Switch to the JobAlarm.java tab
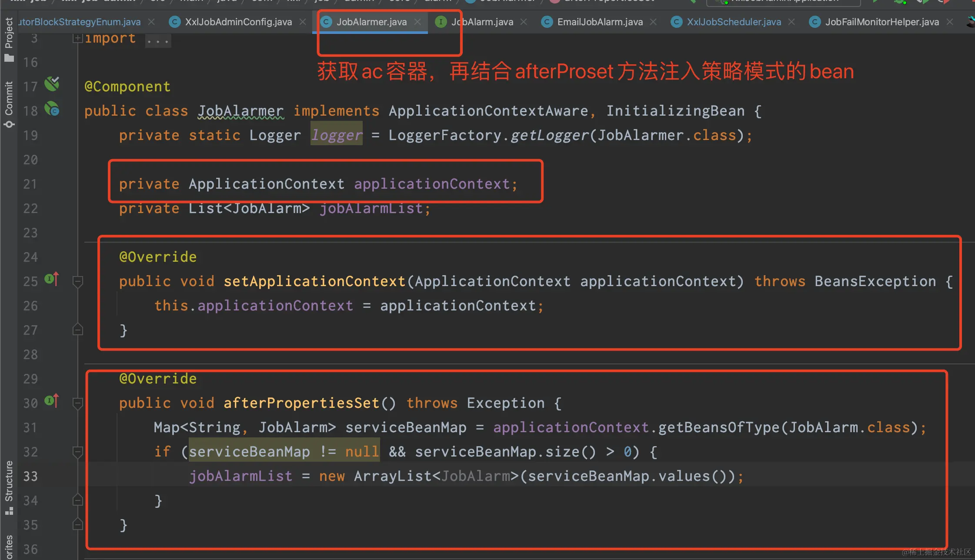This screenshot has height=560, width=975. tap(482, 22)
